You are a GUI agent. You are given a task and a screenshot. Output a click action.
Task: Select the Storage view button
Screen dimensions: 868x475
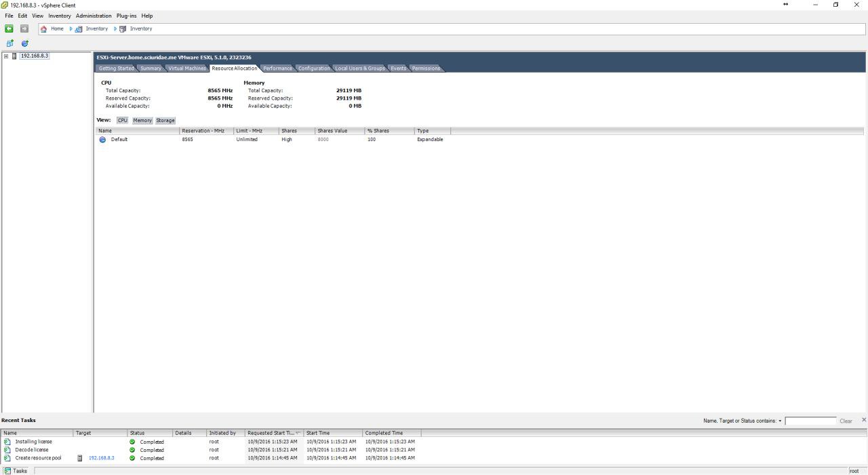pyautogui.click(x=165, y=120)
